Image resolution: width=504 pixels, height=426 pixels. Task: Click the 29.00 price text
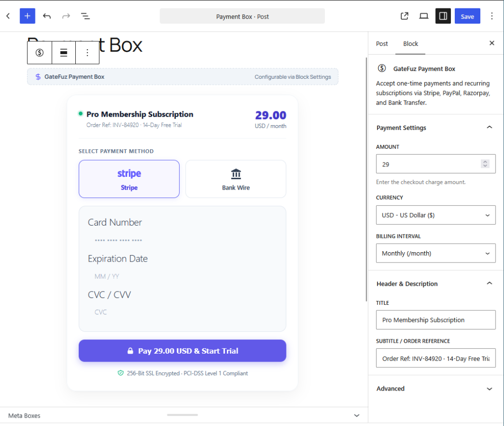(x=271, y=115)
